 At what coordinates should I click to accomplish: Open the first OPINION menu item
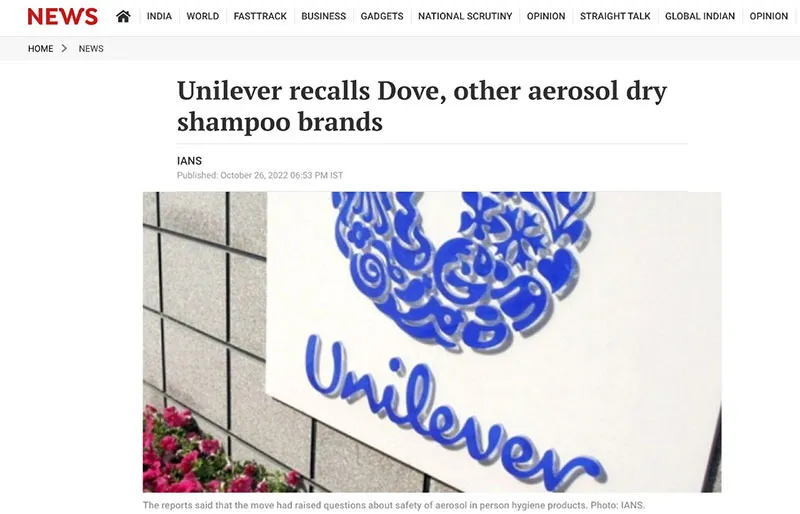coord(546,16)
